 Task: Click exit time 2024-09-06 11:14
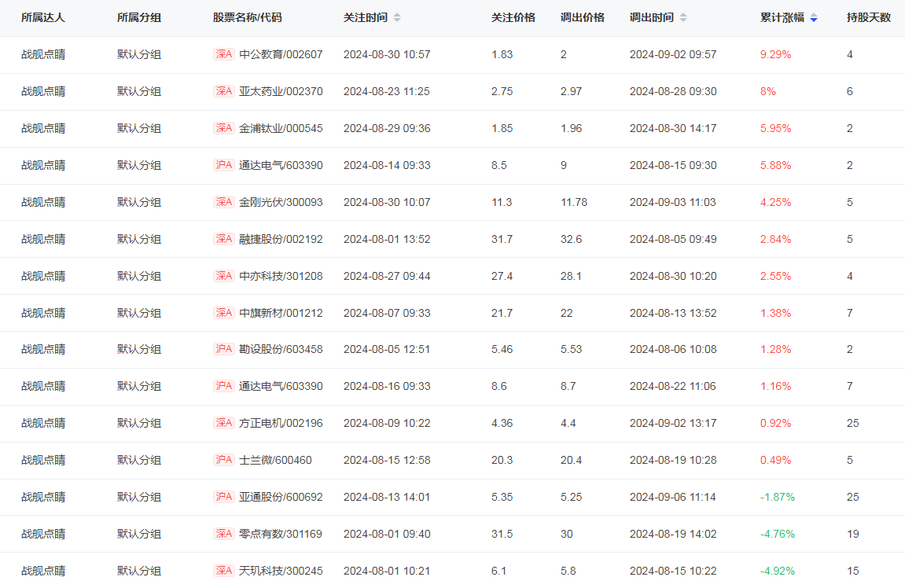coord(673,497)
